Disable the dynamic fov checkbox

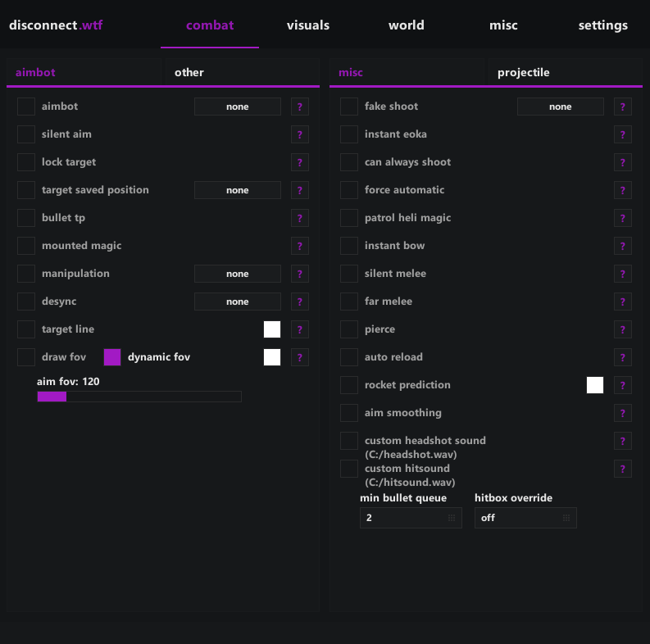[112, 357]
